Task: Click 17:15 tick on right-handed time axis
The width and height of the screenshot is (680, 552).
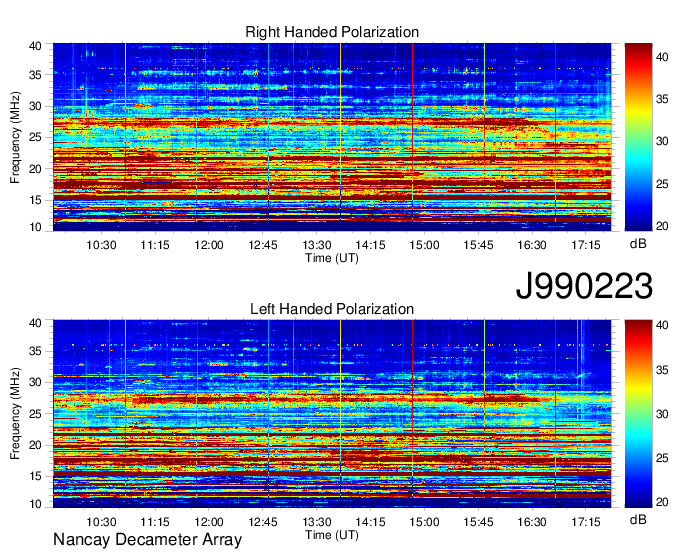Action: [585, 245]
